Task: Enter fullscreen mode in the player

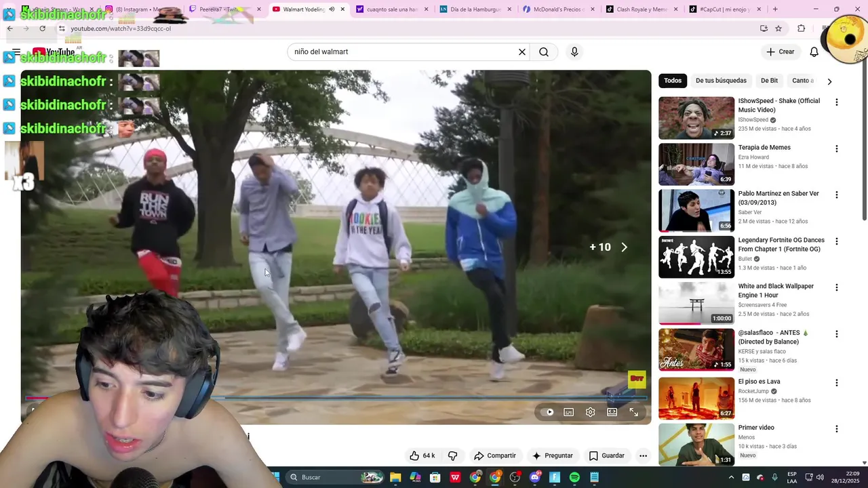Action: coord(634,412)
